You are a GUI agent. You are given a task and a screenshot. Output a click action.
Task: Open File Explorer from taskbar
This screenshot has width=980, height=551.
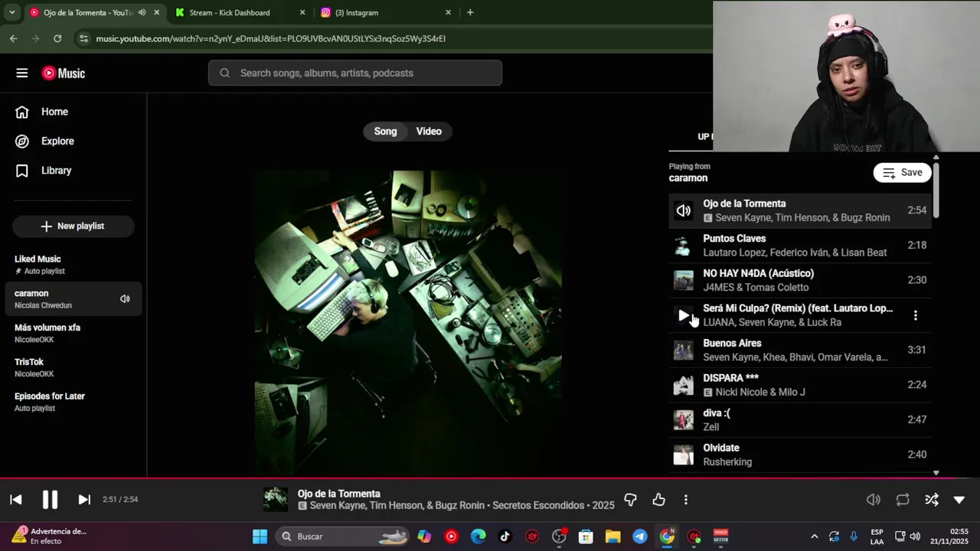[x=612, y=536]
